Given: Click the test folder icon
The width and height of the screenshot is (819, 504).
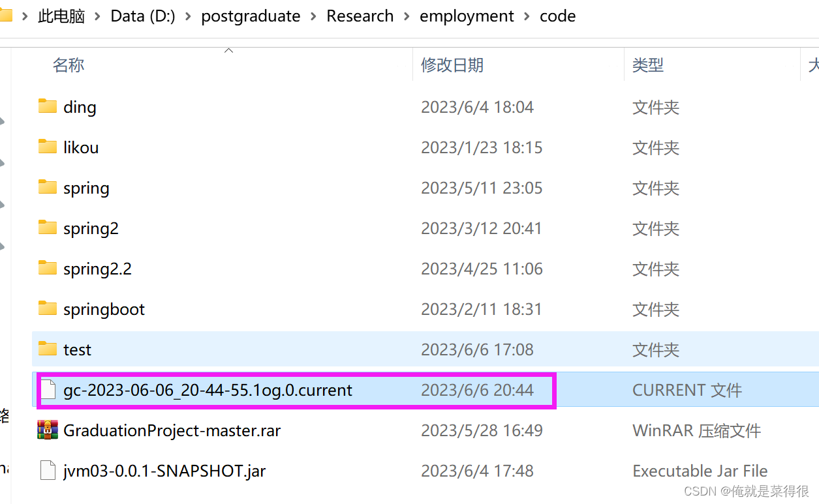Looking at the screenshot, I should tap(48, 349).
